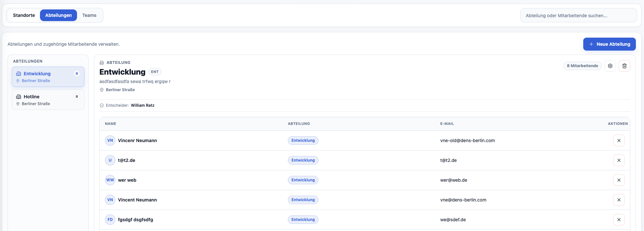Click the FD avatar of fgsdgf dsgfsdfg
The height and width of the screenshot is (231, 644).
[110, 220]
